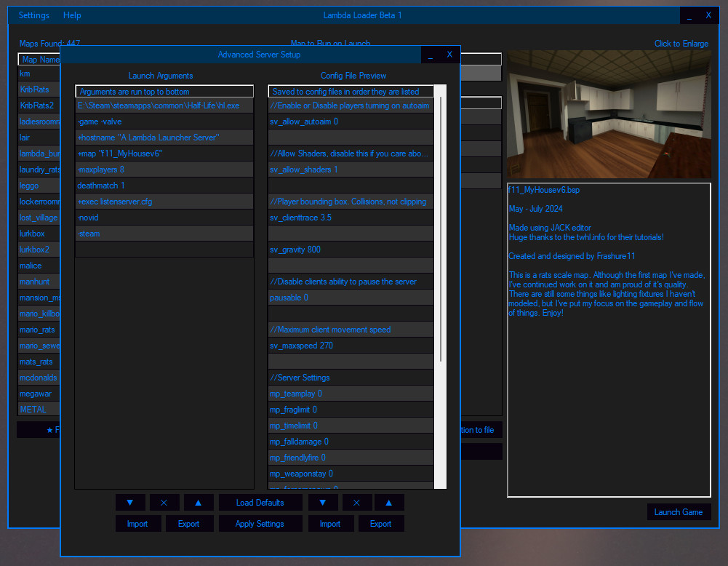
Task: Open the Help menu
Action: (x=72, y=15)
